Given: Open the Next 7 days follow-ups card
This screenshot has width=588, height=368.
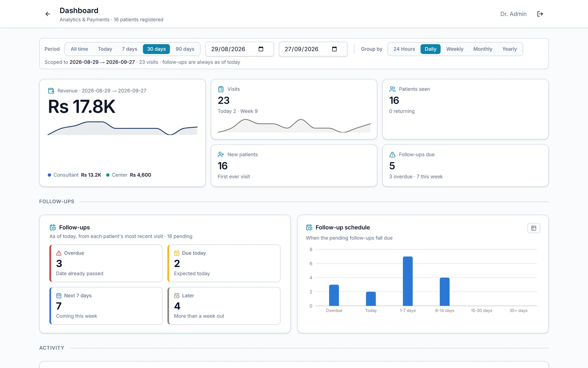Looking at the screenshot, I should click(106, 306).
